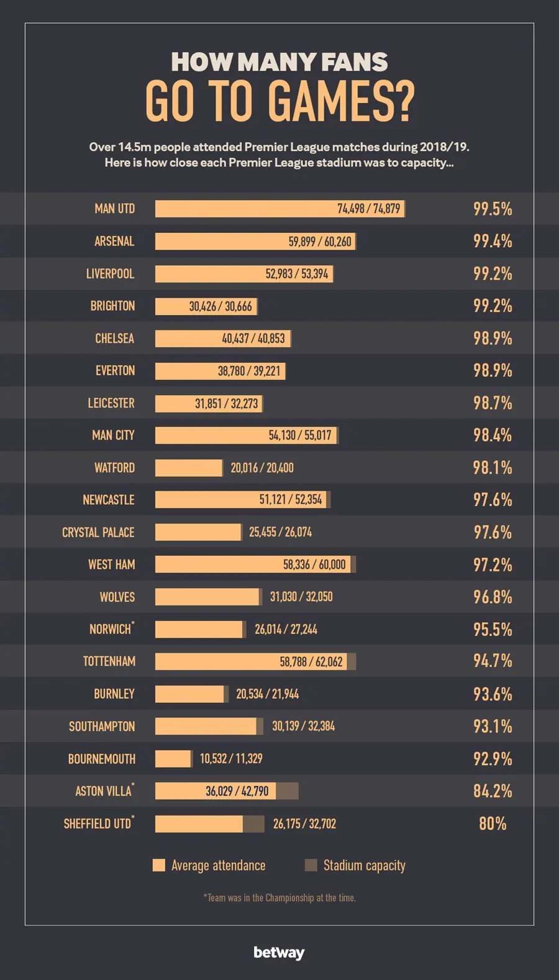Click the "GO TO GAMES?" headline
The width and height of the screenshot is (559, 980).
point(279,101)
